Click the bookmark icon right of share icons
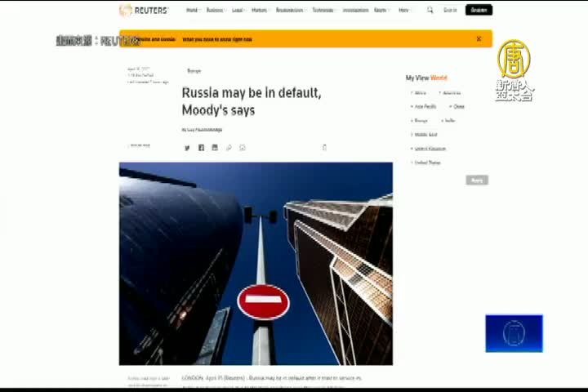 324,148
